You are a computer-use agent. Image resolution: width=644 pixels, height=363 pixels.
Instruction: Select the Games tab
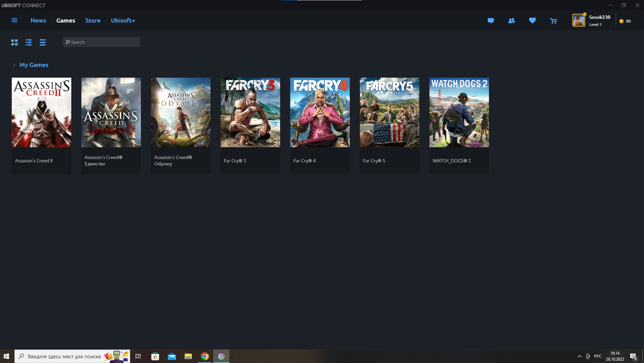click(66, 21)
